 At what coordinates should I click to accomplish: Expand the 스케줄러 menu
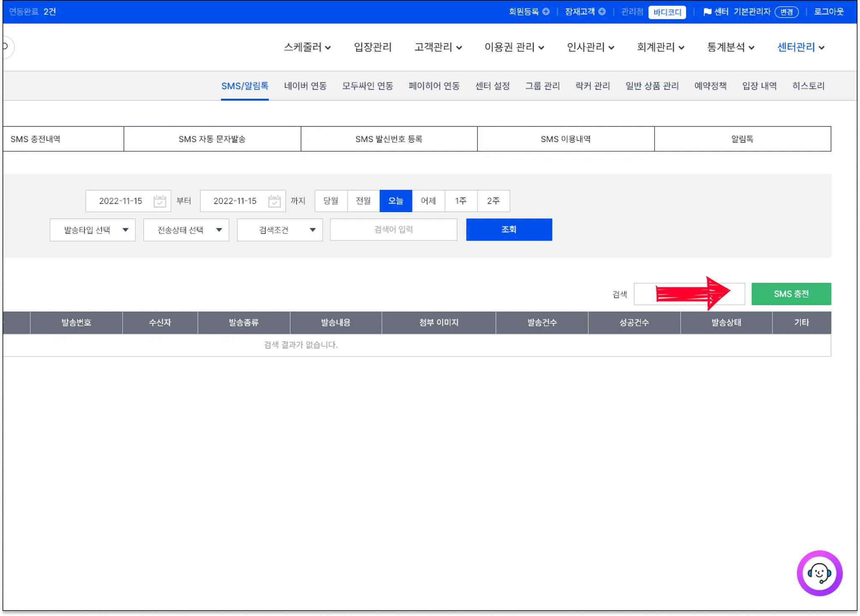307,47
